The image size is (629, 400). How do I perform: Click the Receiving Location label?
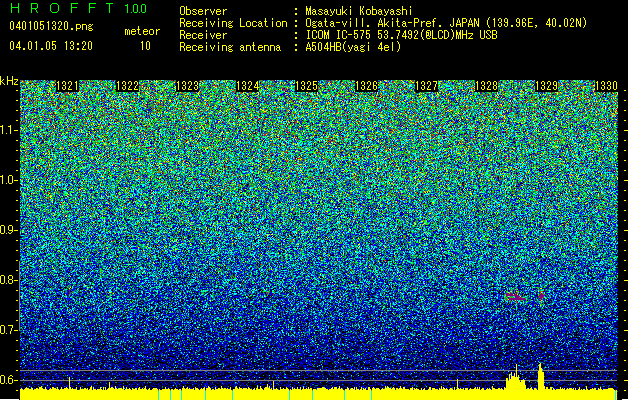[233, 23]
